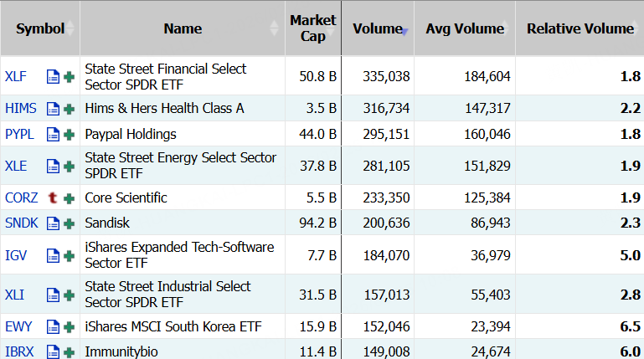
Task: Select the document icon for IBRX
Action: (53, 351)
